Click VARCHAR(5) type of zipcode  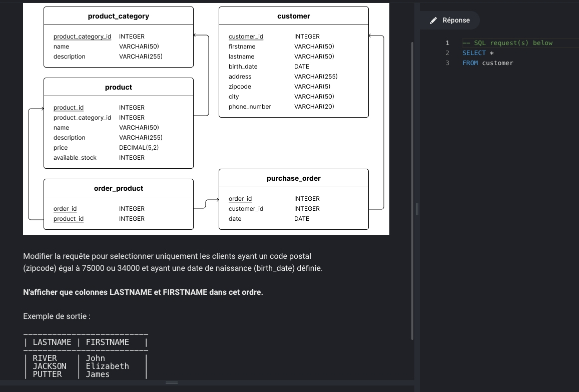pyautogui.click(x=312, y=87)
